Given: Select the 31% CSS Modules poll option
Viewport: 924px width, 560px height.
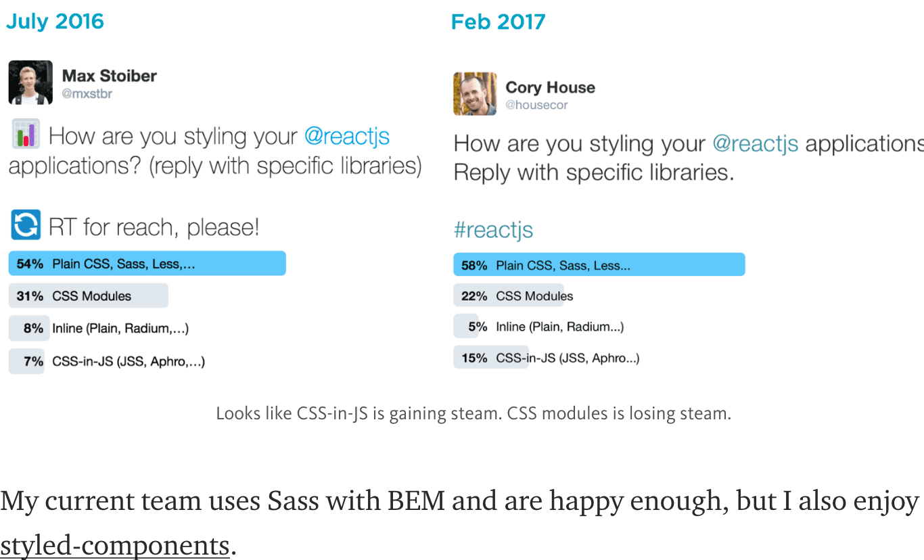Looking at the screenshot, I should tap(88, 296).
